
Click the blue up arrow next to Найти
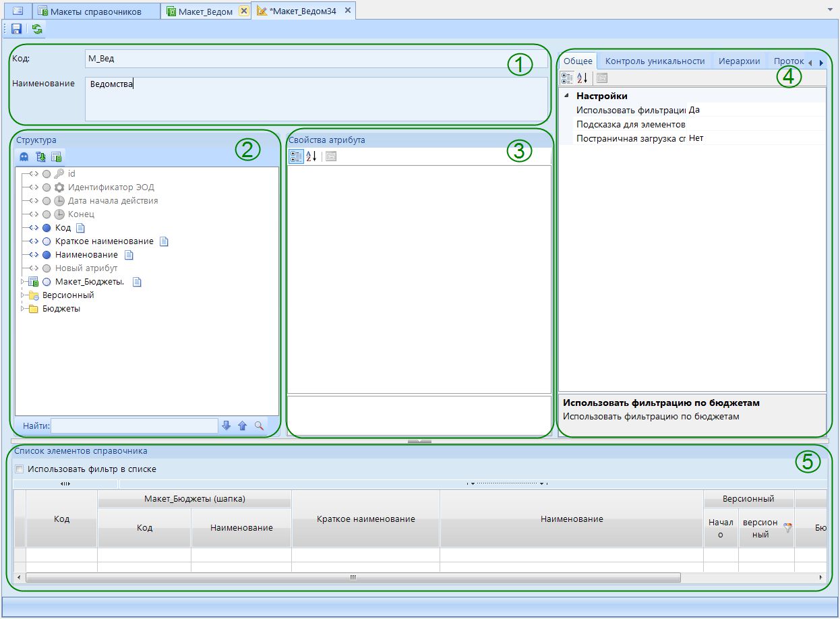tap(243, 425)
